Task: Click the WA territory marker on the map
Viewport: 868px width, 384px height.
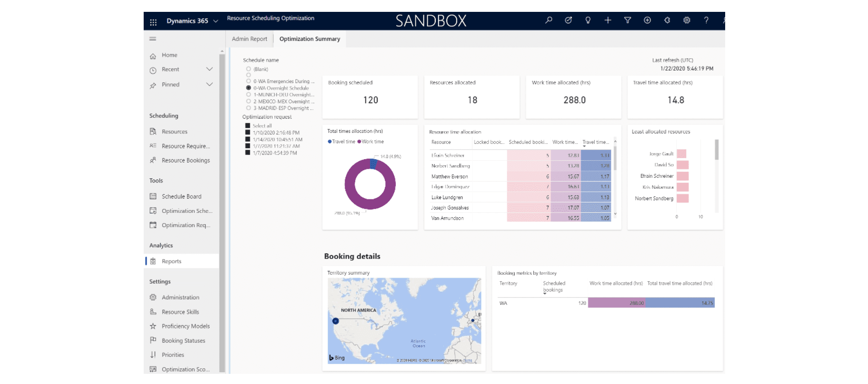Action: (x=336, y=321)
